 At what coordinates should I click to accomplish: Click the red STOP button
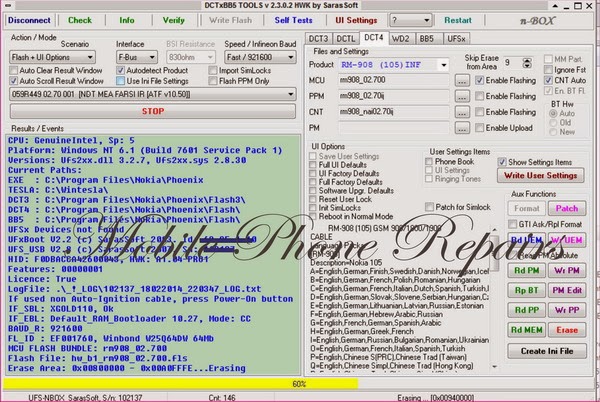[153, 111]
